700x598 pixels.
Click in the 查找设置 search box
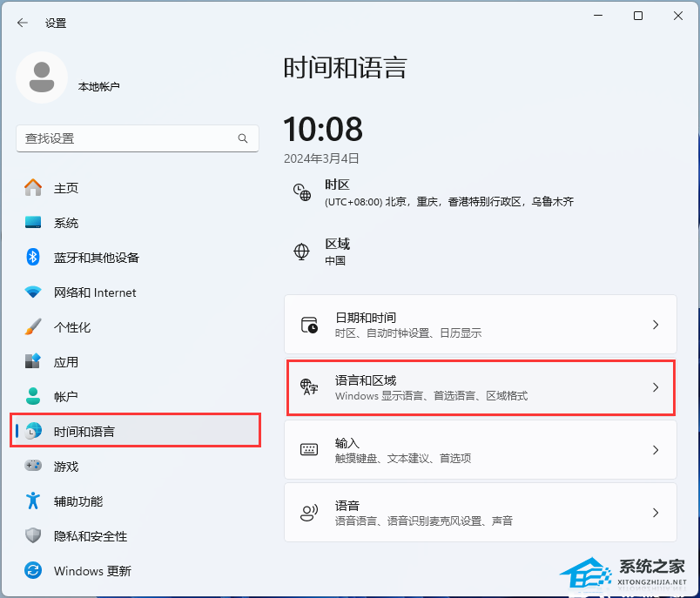138,138
